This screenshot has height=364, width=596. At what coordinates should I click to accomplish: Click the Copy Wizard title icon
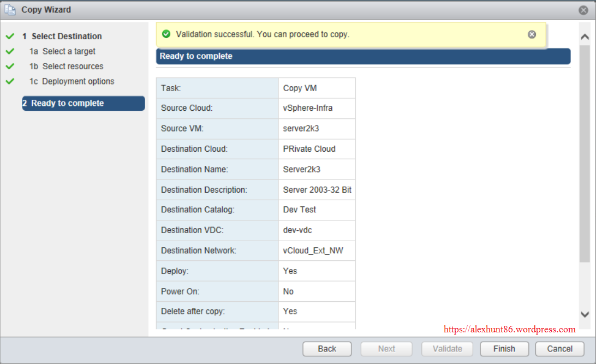10,10
